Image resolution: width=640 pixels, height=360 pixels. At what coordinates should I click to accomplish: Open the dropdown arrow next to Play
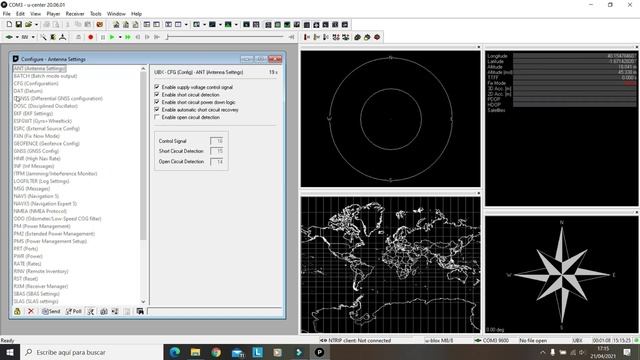click(x=120, y=37)
